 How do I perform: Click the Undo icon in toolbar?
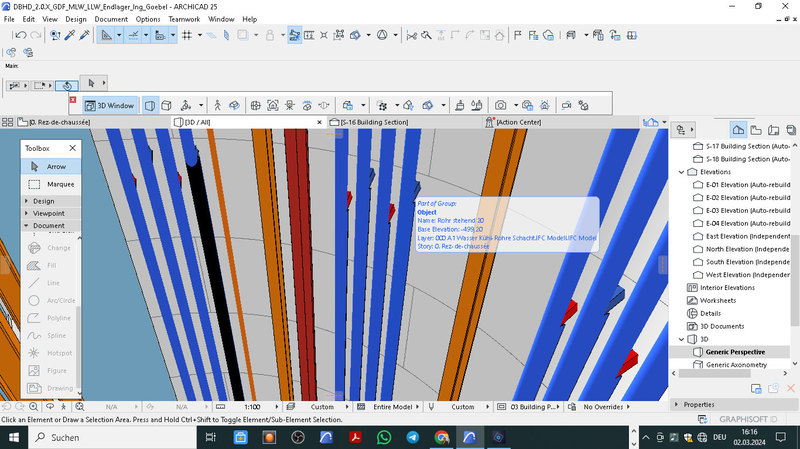click(20, 35)
